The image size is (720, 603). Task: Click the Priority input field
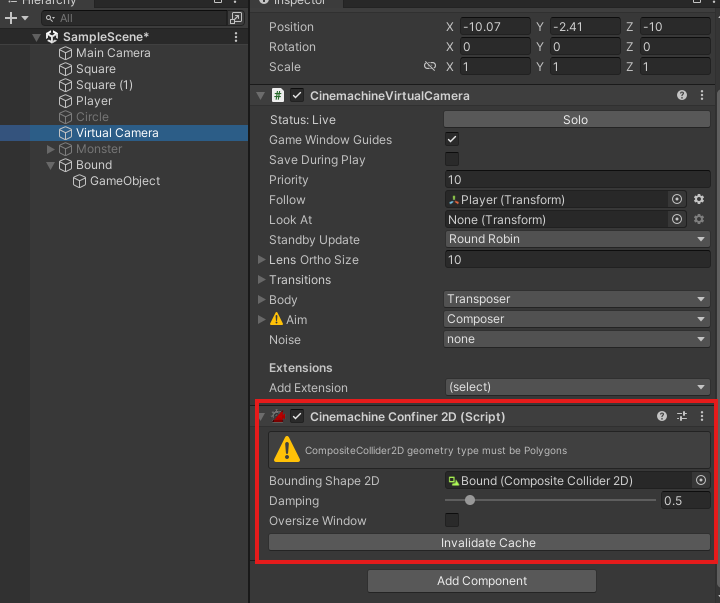pos(578,179)
